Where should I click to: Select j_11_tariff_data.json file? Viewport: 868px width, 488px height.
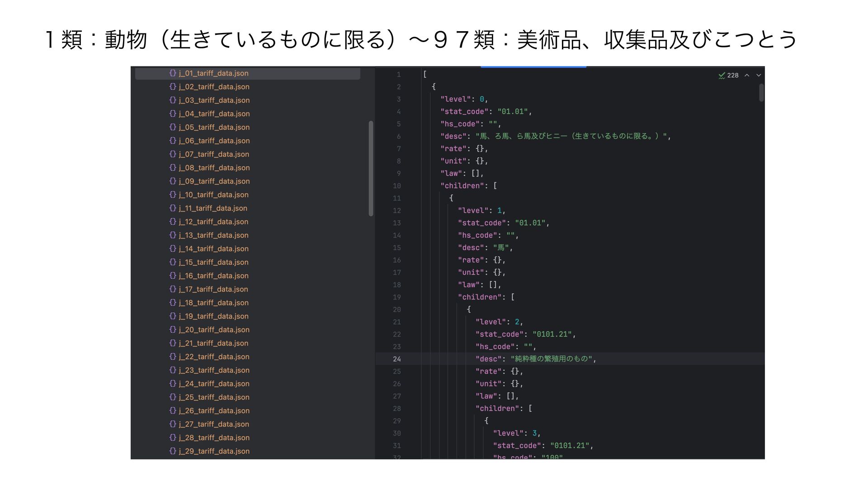[x=208, y=208]
